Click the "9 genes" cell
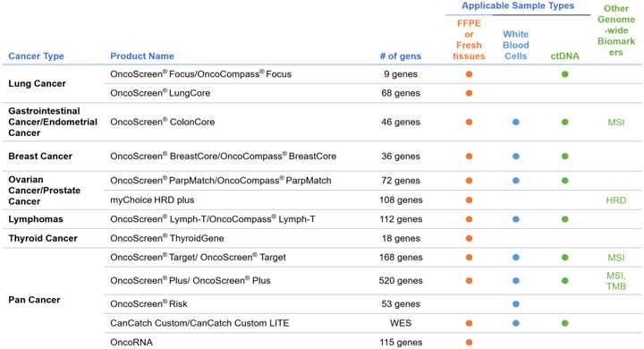This screenshot has height=349, width=644. (401, 74)
